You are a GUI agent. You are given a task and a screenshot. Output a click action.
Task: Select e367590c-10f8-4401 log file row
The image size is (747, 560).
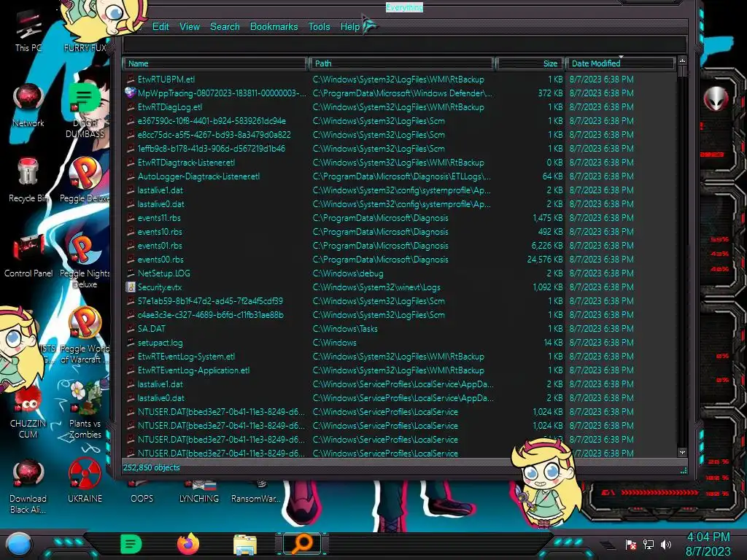click(x=399, y=121)
